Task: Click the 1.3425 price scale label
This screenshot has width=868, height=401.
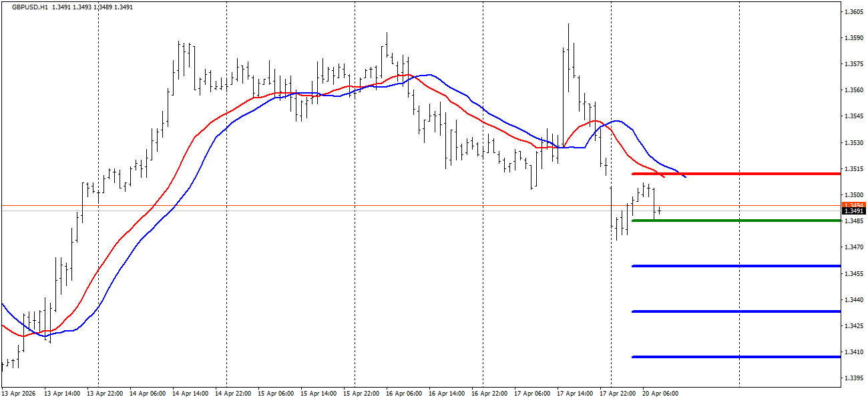Action: (854, 325)
